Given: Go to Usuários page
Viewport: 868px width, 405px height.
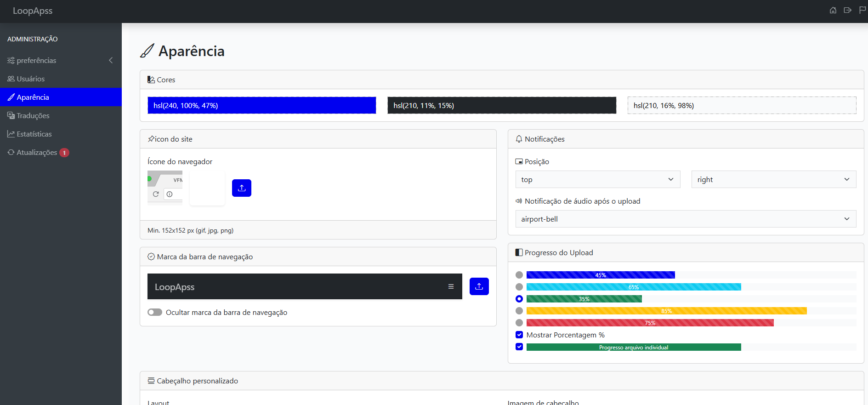Looking at the screenshot, I should [x=61, y=79].
